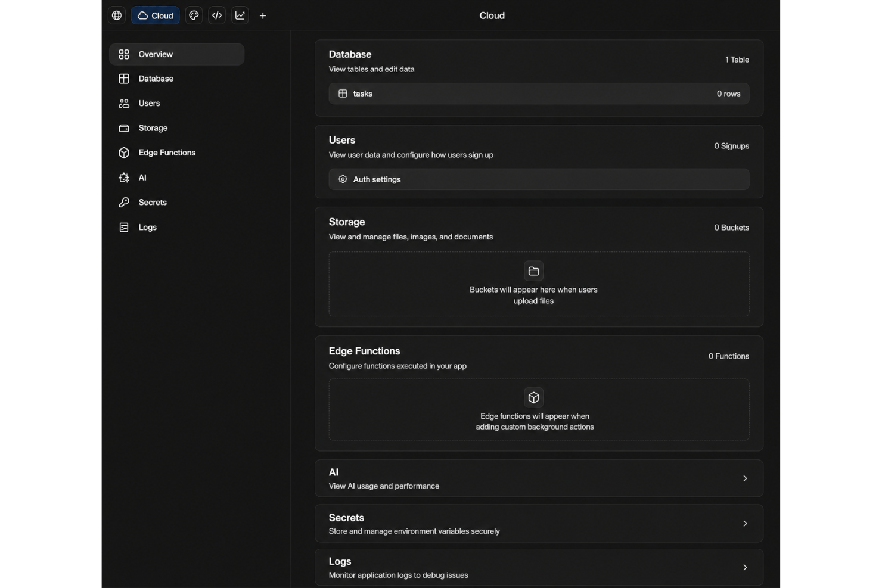Open Edge Functions in the sidebar
Viewport: 882px width, 588px height.
tap(176, 153)
